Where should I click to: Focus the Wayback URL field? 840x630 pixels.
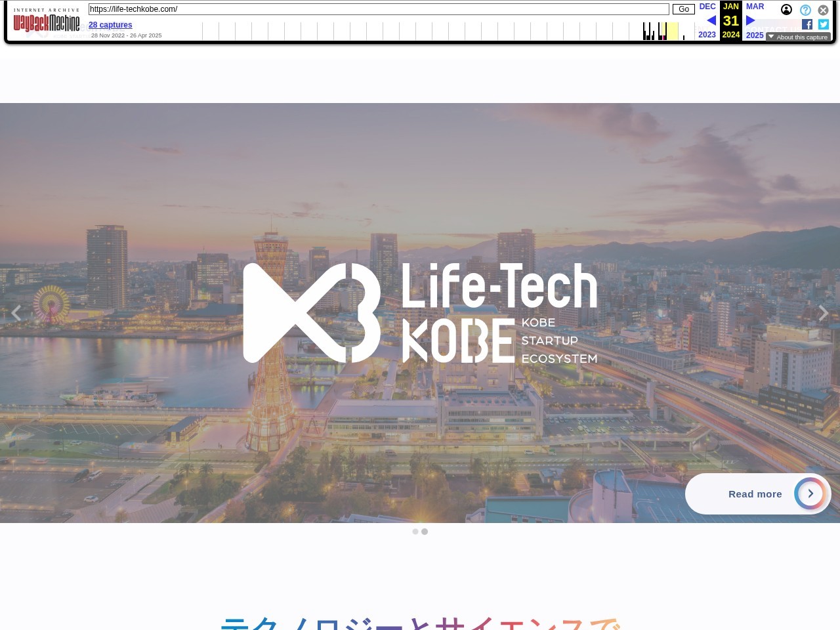pos(379,9)
